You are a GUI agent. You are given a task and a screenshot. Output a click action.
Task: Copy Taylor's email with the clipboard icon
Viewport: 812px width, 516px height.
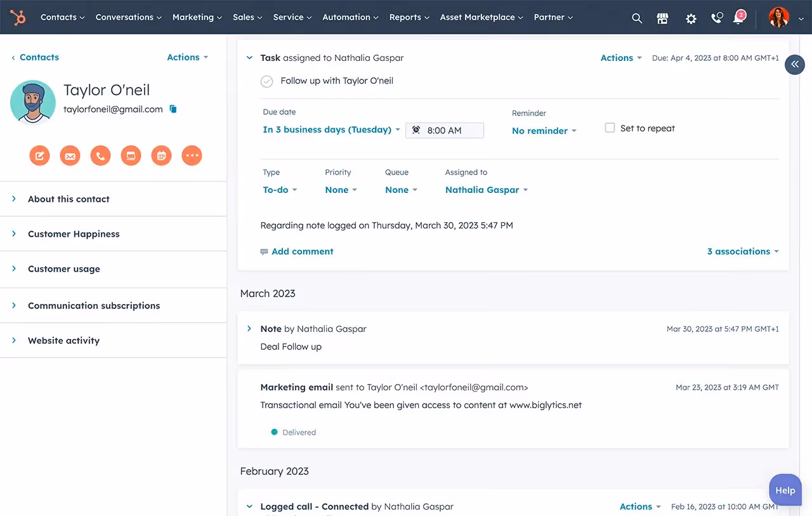pyautogui.click(x=173, y=109)
